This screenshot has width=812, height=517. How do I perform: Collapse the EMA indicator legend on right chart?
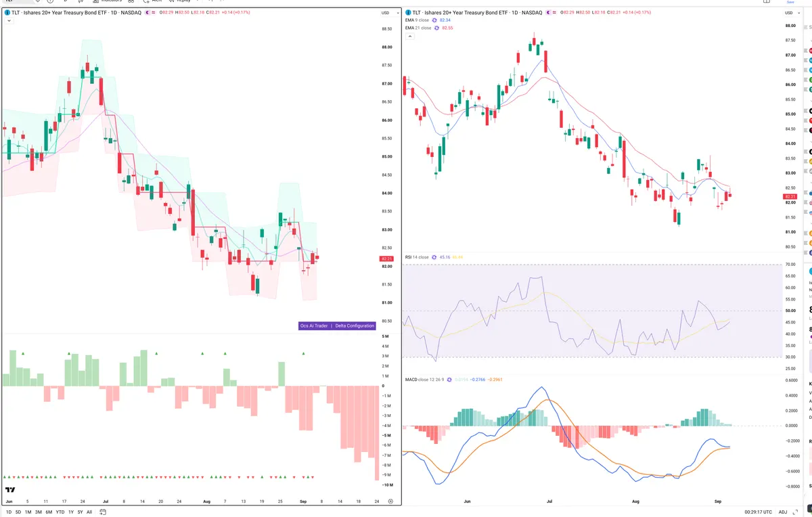pyautogui.click(x=409, y=37)
